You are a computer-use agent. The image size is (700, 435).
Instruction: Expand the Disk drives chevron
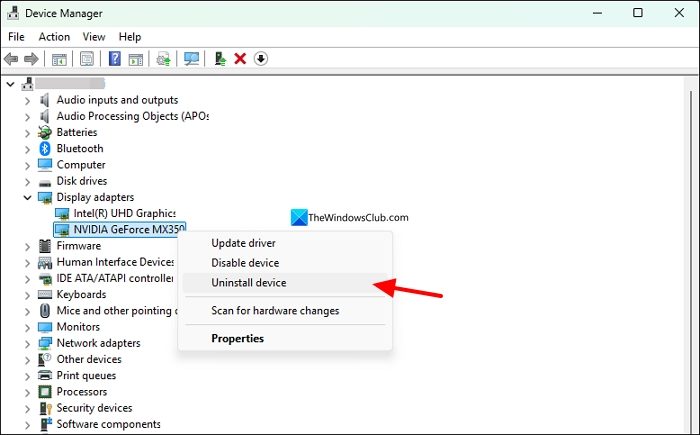click(x=27, y=181)
